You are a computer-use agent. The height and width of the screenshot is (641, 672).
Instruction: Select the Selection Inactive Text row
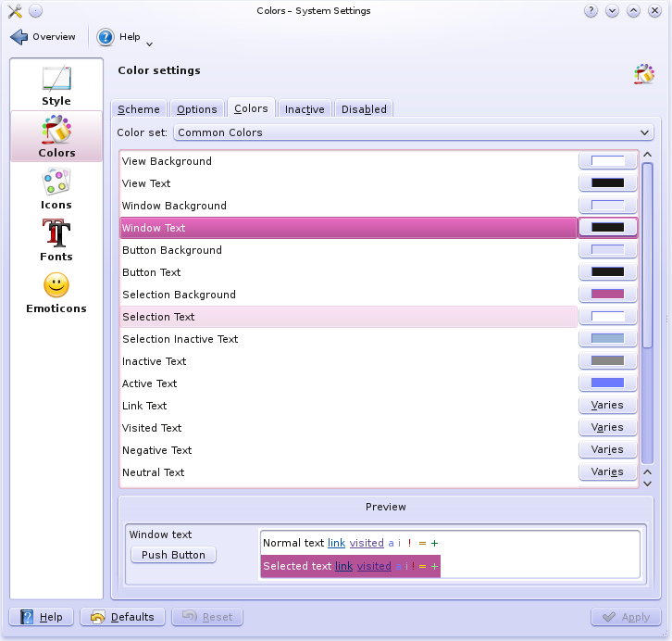coord(348,339)
